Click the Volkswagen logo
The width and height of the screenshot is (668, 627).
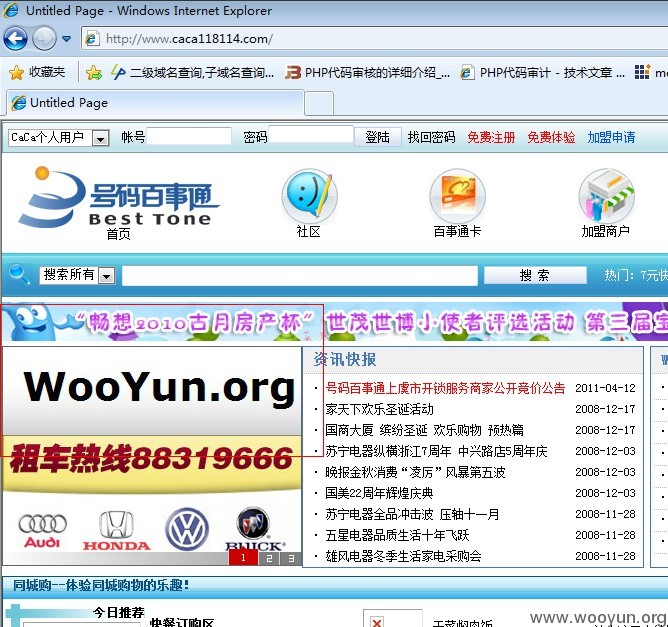pyautogui.click(x=187, y=529)
